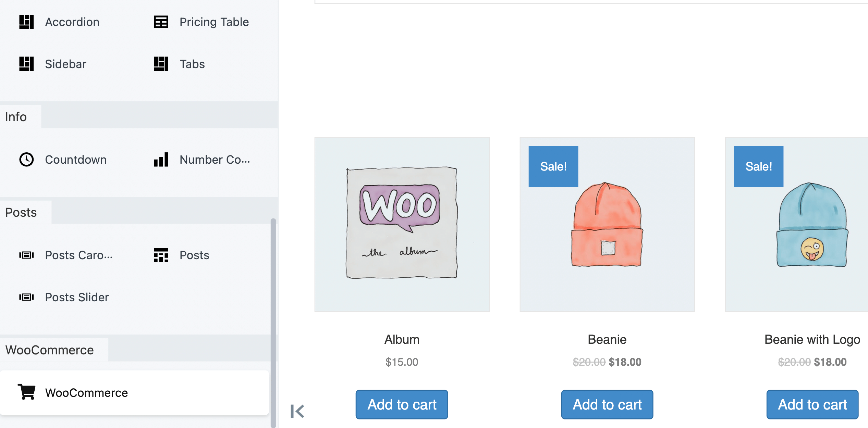
Task: Select the Pricing Table module icon
Action: click(161, 22)
